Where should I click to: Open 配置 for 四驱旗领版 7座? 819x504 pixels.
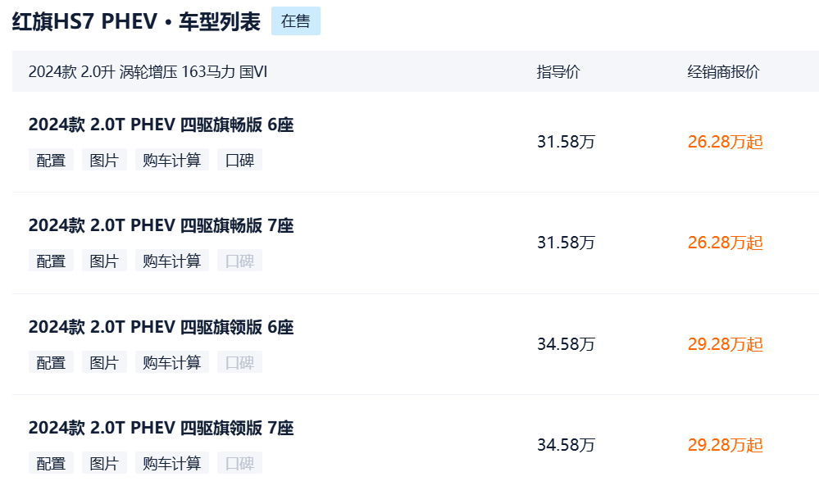(x=51, y=463)
